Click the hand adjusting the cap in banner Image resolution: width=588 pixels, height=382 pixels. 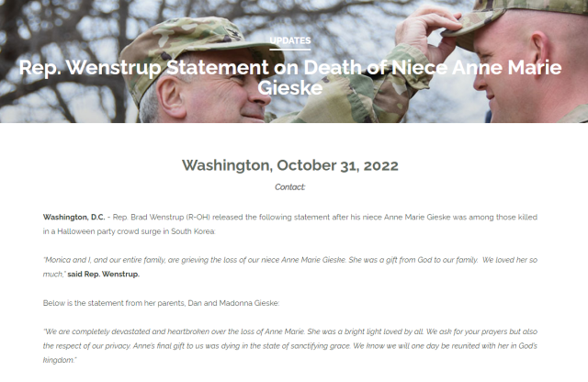427,32
